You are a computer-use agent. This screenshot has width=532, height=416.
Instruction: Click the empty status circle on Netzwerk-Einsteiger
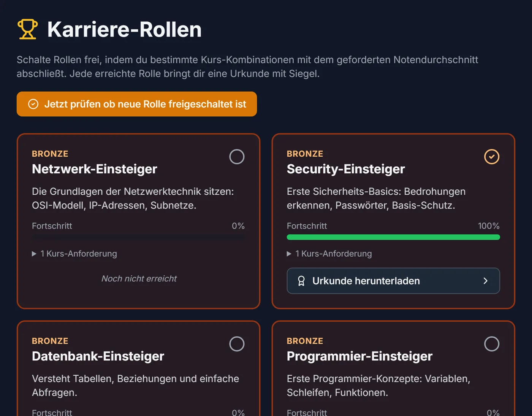237,157
